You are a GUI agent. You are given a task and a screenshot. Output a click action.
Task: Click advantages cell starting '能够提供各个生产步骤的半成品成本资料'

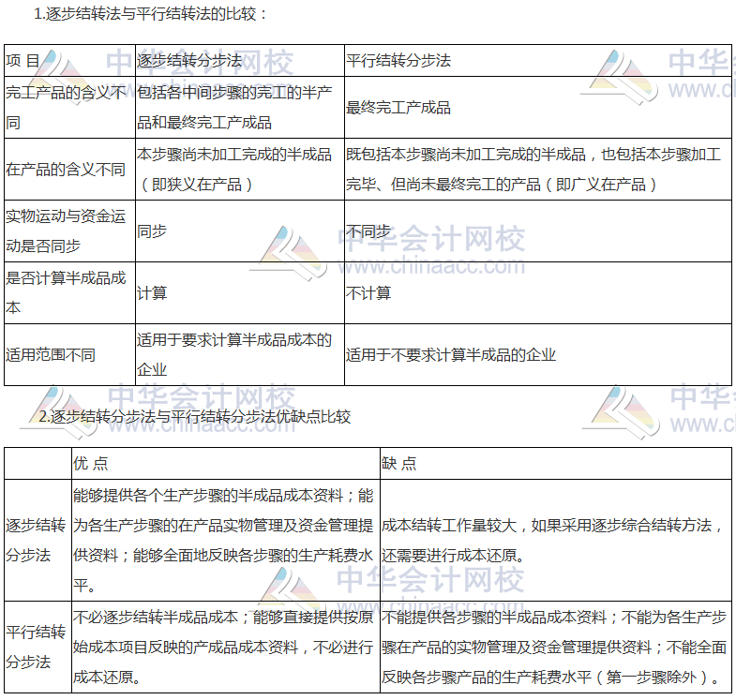(x=226, y=540)
